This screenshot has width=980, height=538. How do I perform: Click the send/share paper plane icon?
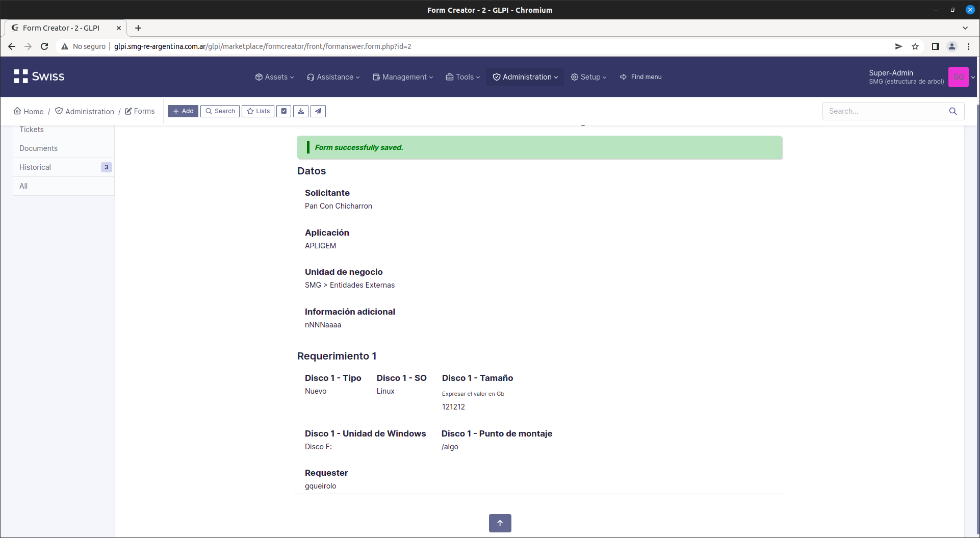point(318,111)
